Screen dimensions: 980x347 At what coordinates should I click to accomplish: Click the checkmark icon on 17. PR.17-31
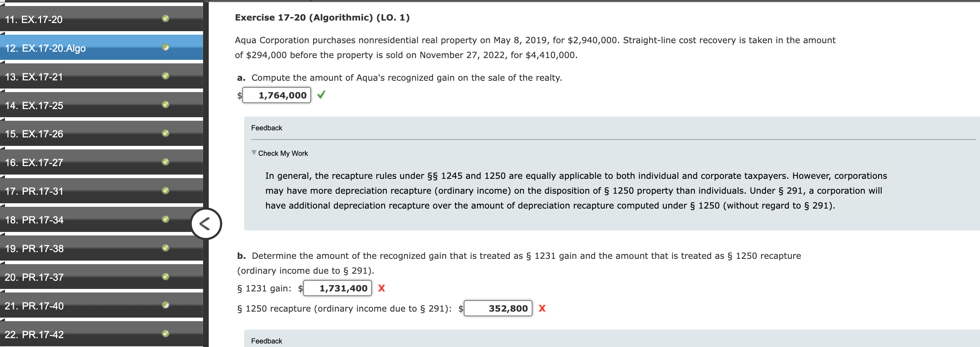click(165, 191)
